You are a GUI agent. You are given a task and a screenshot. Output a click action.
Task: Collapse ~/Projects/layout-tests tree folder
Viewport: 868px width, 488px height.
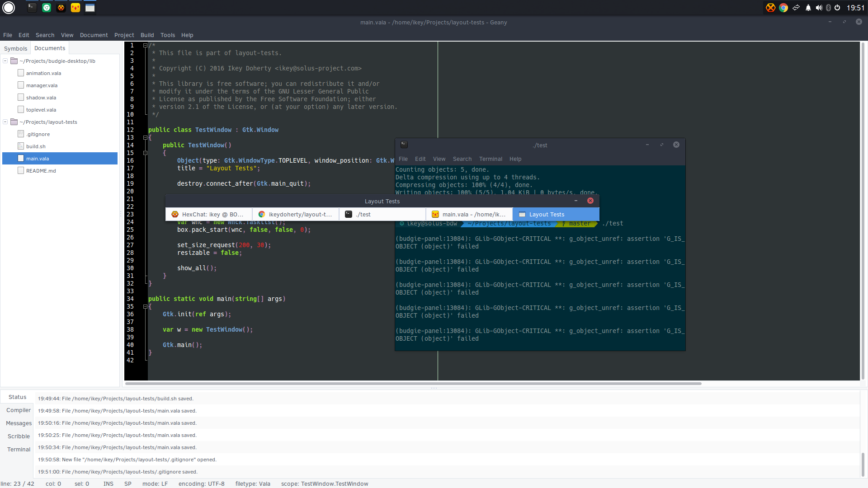(5, 122)
